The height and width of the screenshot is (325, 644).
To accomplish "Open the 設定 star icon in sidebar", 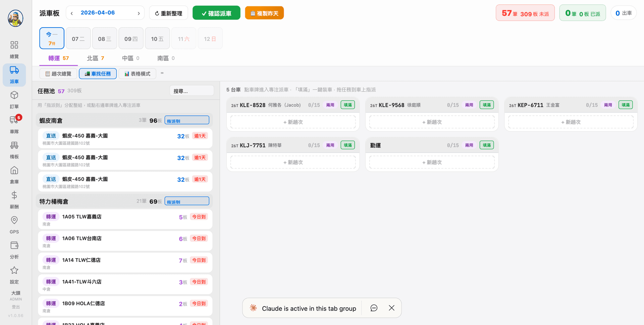I will pos(14,270).
